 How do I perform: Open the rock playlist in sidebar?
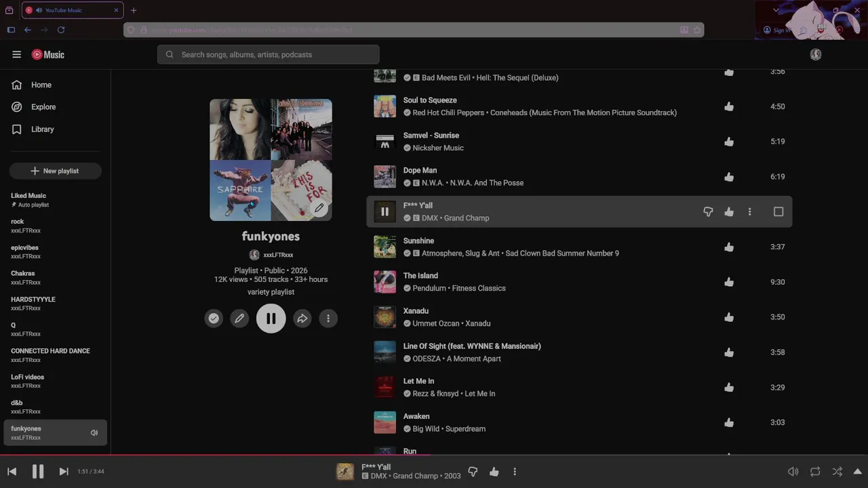[55, 226]
